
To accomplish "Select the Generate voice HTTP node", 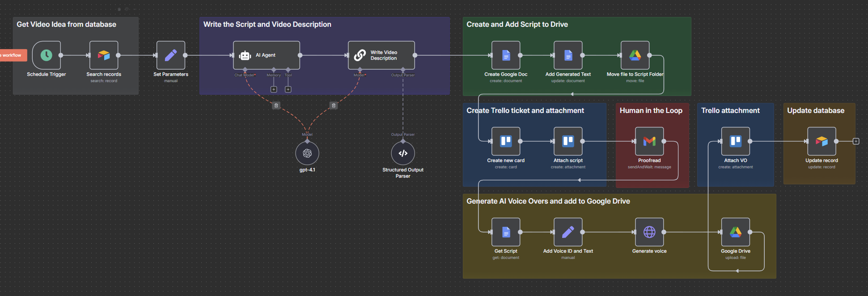I will (649, 232).
